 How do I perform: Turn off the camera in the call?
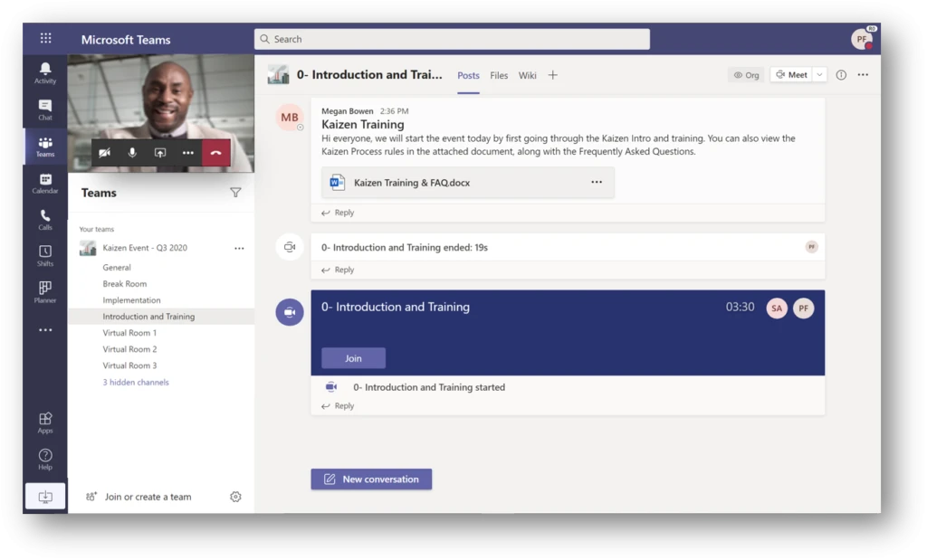(x=104, y=153)
